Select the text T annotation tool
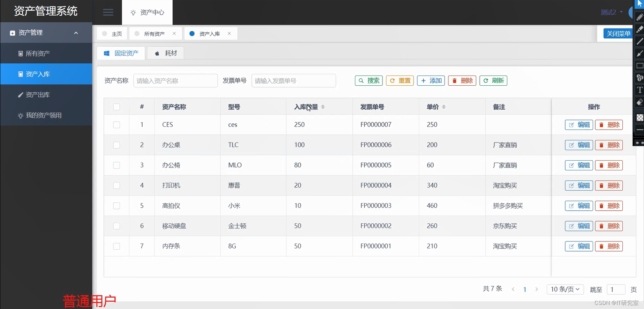Image resolution: width=644 pixels, height=309 pixels. (x=639, y=90)
